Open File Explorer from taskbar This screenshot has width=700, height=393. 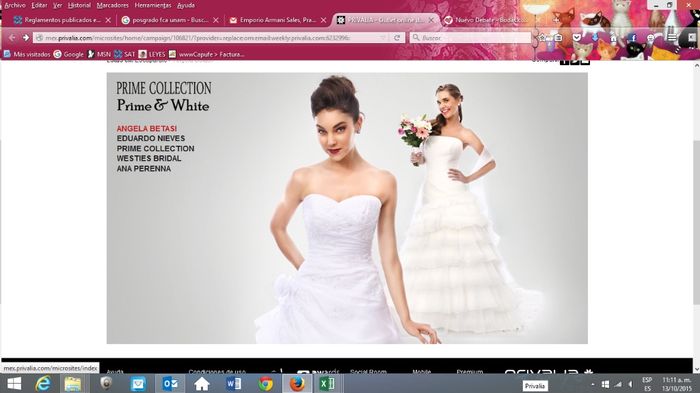click(x=72, y=384)
